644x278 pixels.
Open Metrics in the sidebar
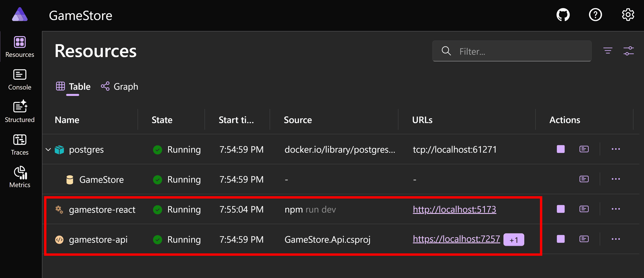(x=20, y=177)
